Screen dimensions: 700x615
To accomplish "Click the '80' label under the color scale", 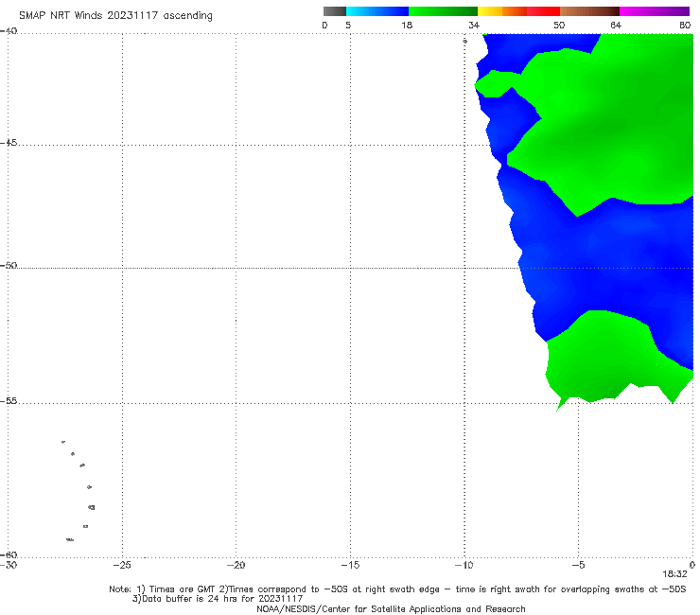I will (685, 25).
